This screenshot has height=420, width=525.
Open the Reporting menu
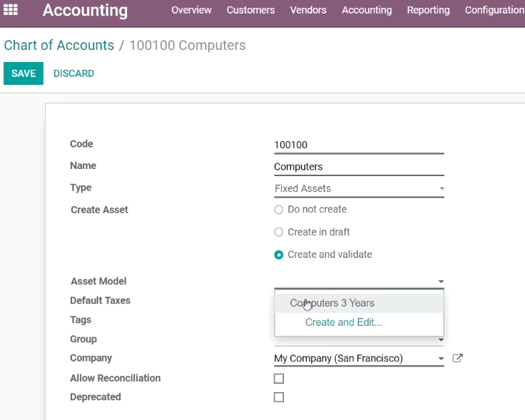point(428,10)
